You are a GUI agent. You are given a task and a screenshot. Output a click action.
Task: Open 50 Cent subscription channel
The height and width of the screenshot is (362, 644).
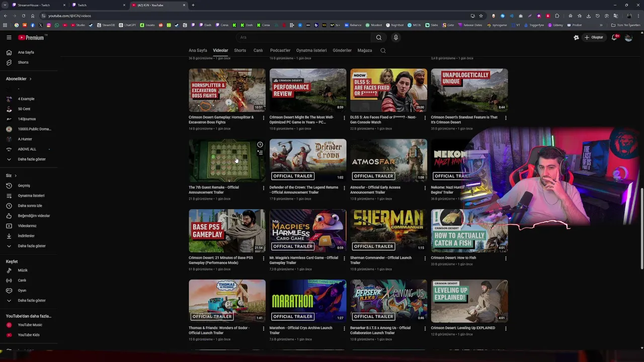[x=24, y=109]
